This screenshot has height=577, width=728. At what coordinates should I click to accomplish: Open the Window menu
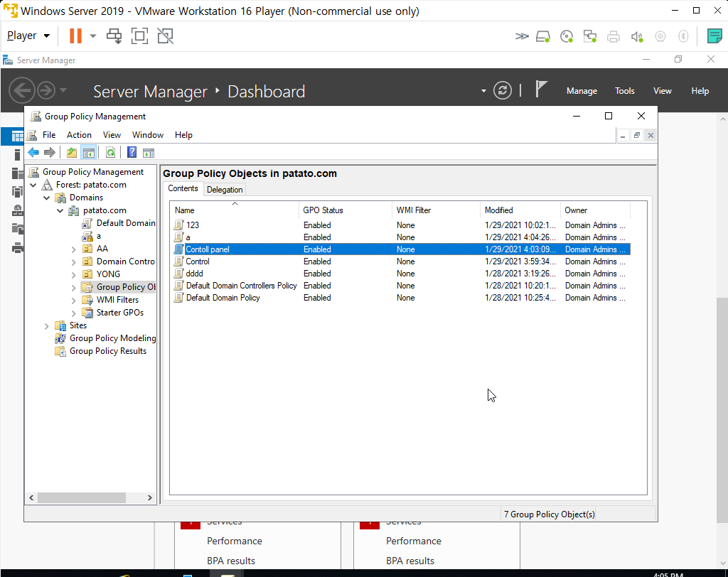pyautogui.click(x=148, y=134)
